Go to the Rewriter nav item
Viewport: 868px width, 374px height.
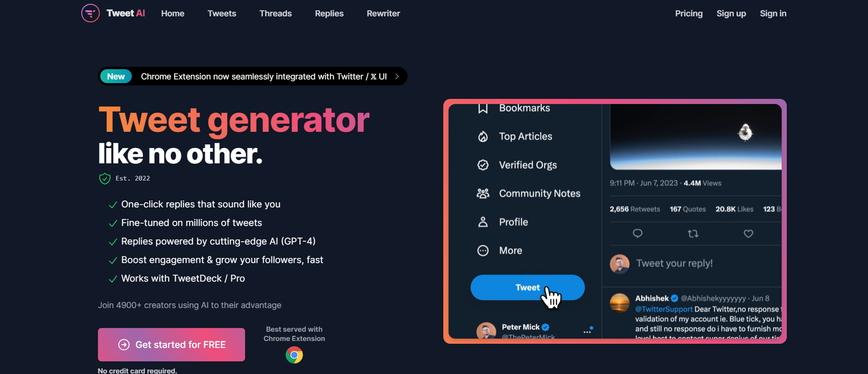(383, 14)
